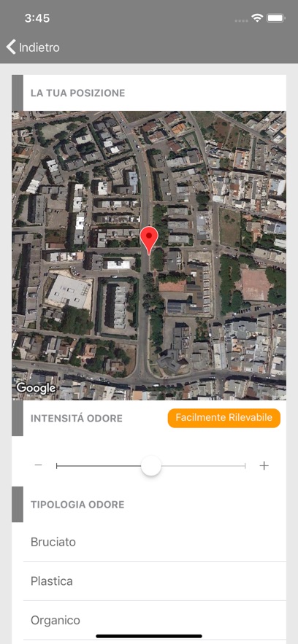Viewport: 298px width, 644px height.
Task: Tap the satellite map view
Action: (149, 255)
